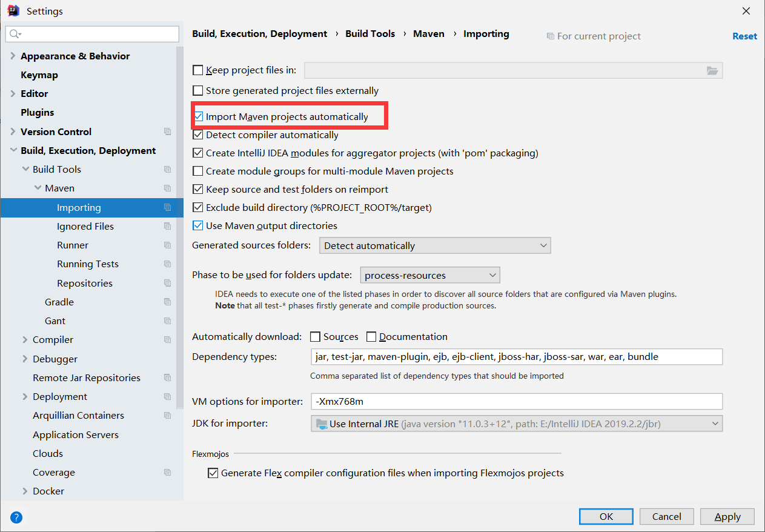
Task: Click the VM options for importer field
Action: (x=517, y=402)
